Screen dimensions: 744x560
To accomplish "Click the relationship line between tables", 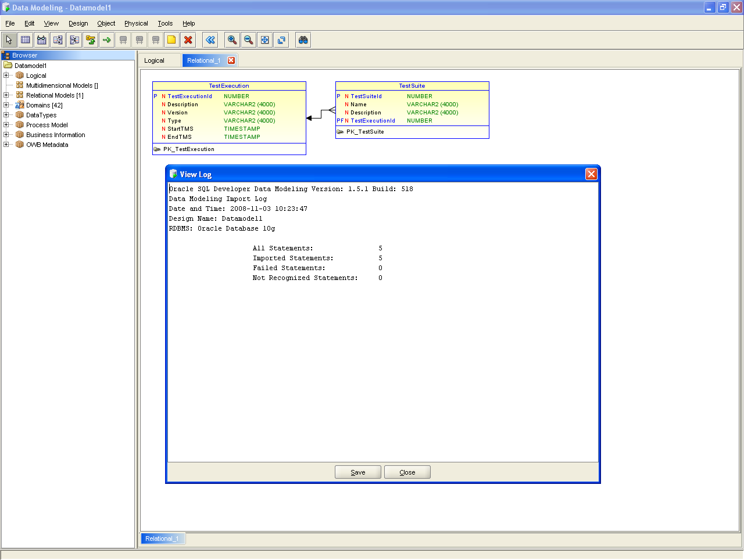I will (321, 114).
